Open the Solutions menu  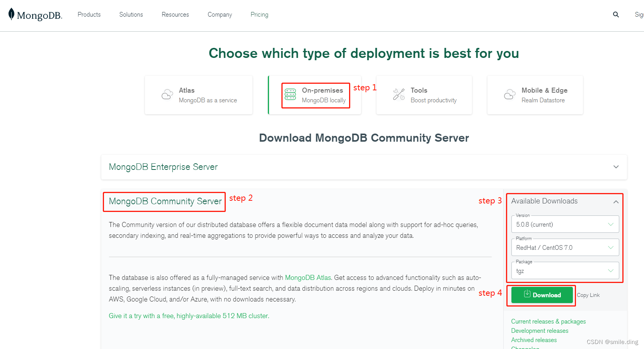click(131, 15)
